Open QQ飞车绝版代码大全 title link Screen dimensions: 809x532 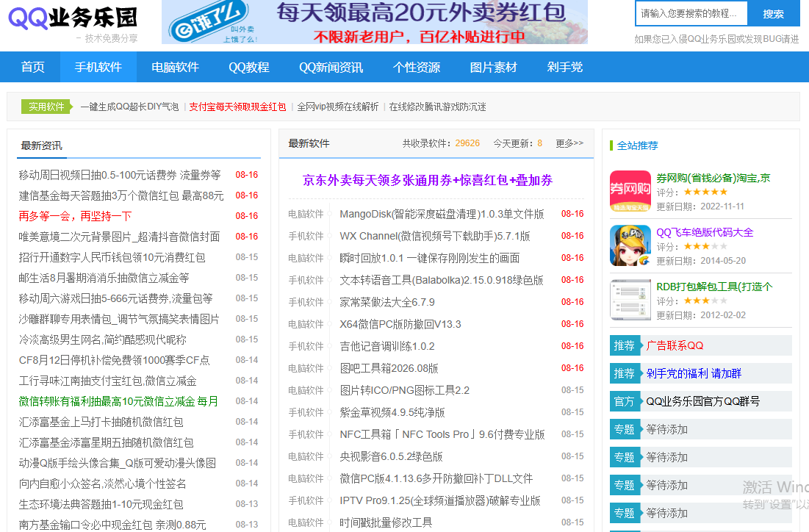tap(705, 232)
